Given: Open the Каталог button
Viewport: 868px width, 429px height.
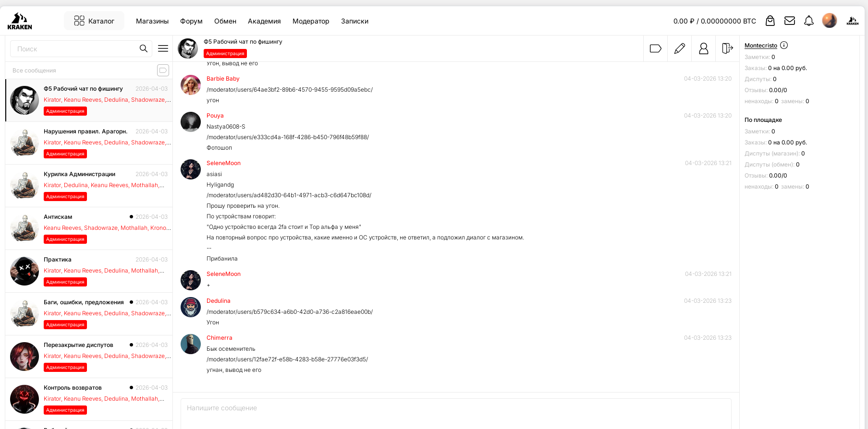Looking at the screenshot, I should tap(94, 21).
